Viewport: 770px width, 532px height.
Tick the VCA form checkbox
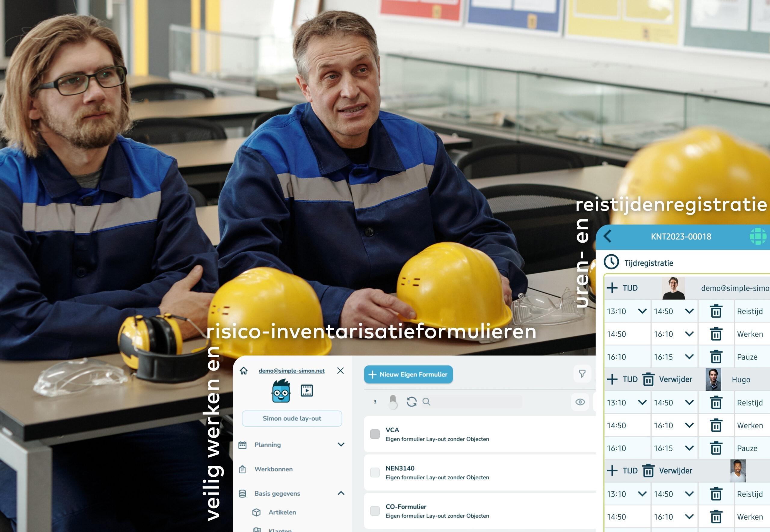click(375, 434)
